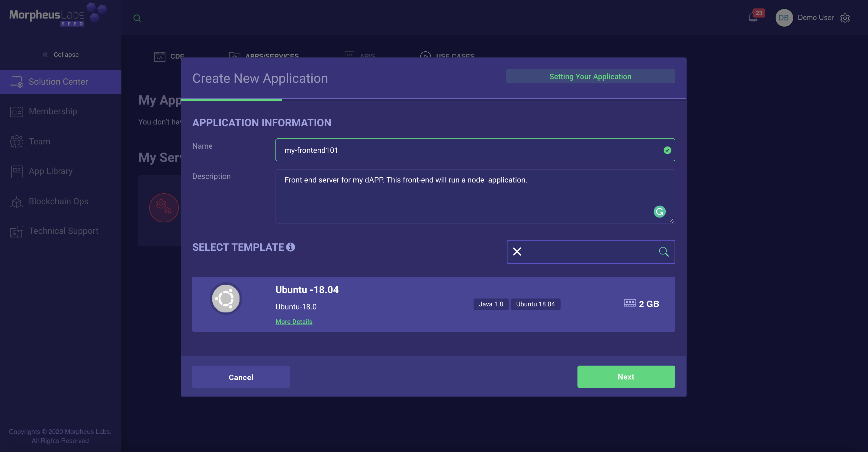Click the Grammarly icon in the description box
This screenshot has height=452, width=868.
659,212
